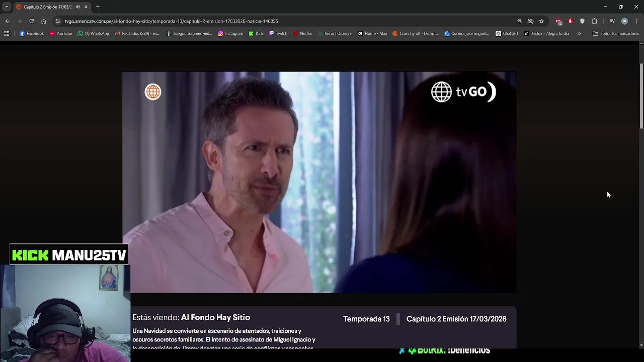644x362 pixels.
Task: Open the Instagram bookmark
Action: (230, 34)
